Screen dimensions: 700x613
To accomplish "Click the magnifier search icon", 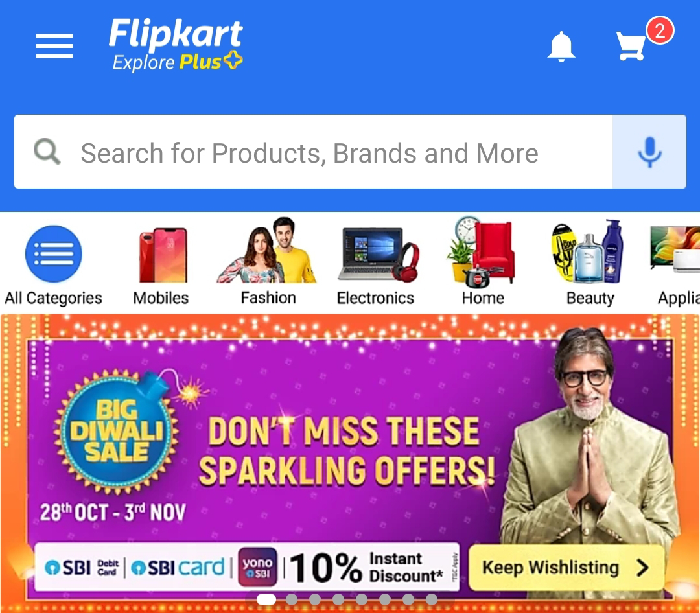I will (47, 152).
